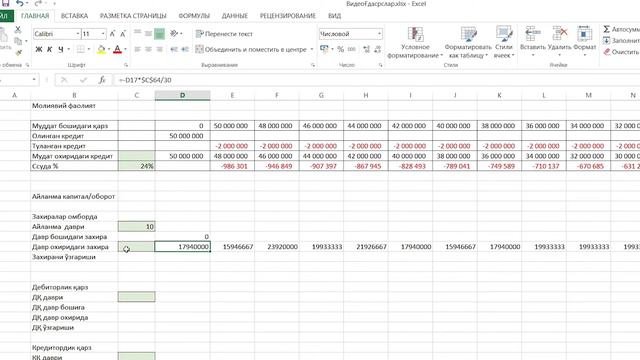This screenshot has width=640, height=360.
Task: Open Условное форматирование menu
Action: click(415, 42)
